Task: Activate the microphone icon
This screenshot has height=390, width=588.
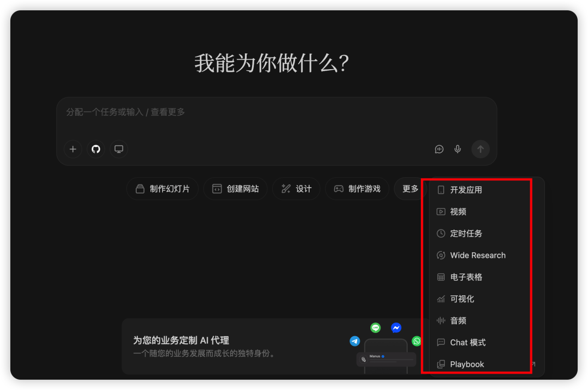Action: click(457, 149)
